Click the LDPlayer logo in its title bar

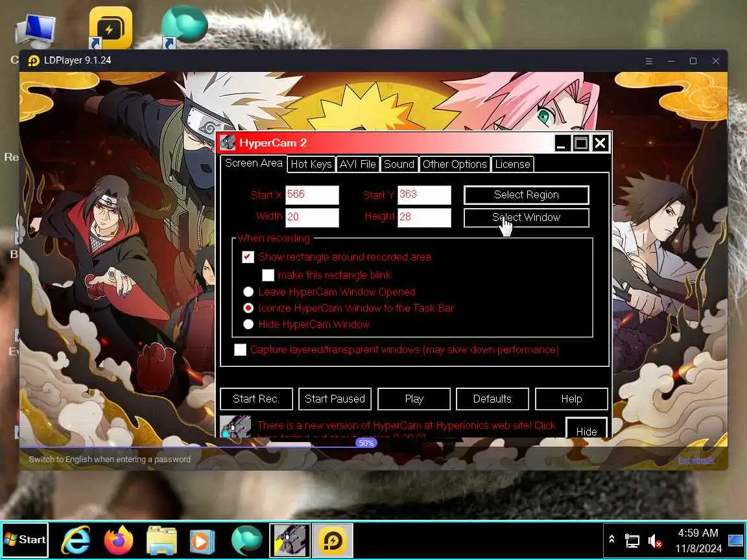click(x=33, y=61)
